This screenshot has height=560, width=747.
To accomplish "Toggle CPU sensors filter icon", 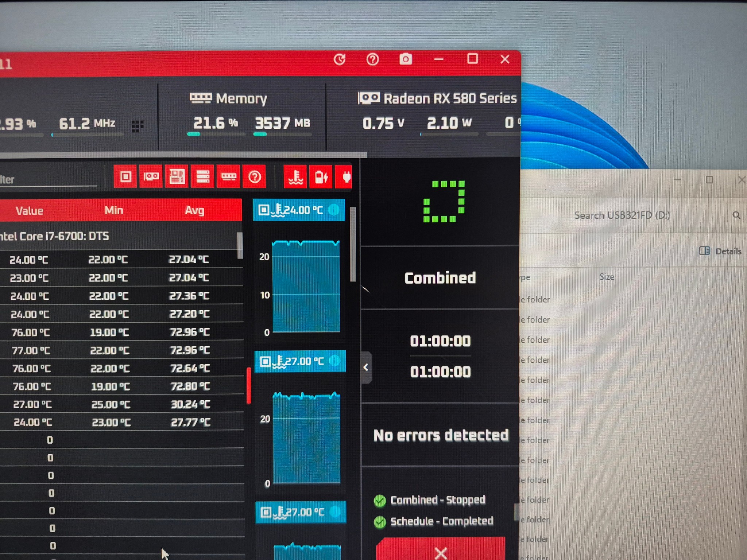I will [x=125, y=177].
